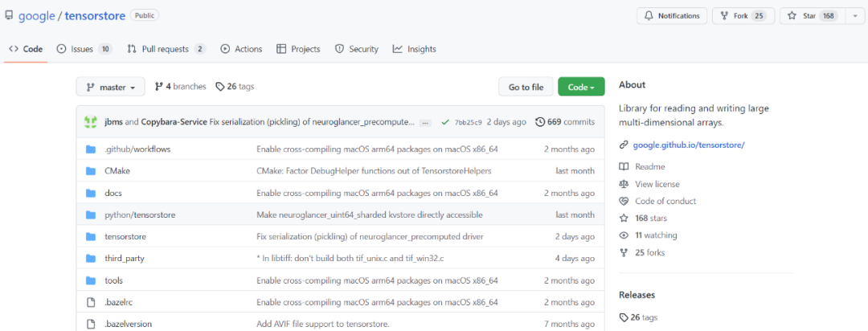Open the Releases heading link

(x=637, y=295)
